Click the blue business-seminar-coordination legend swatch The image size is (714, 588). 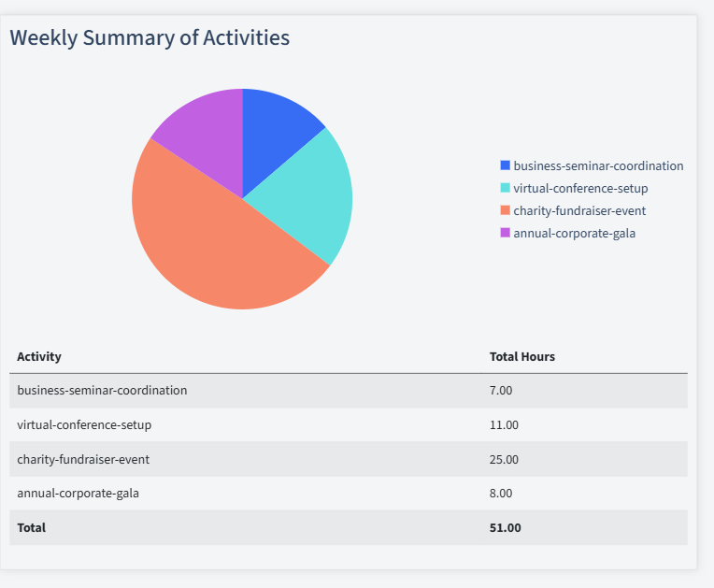(505, 165)
